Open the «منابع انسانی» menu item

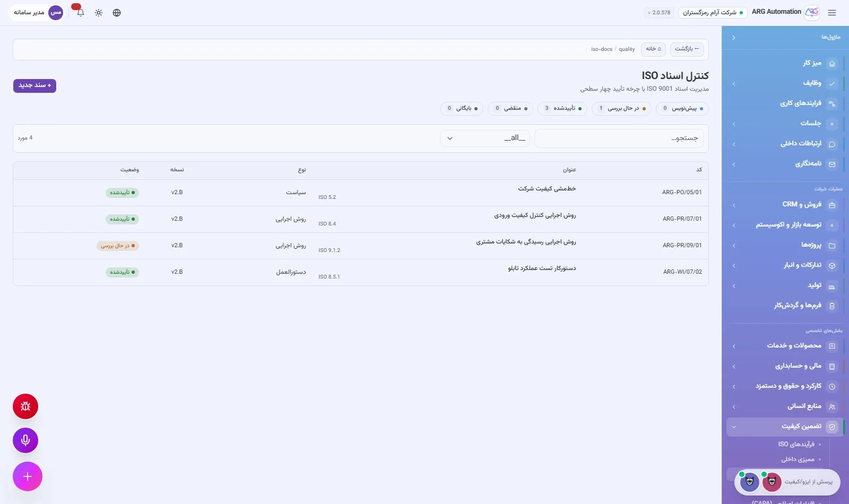tap(785, 406)
